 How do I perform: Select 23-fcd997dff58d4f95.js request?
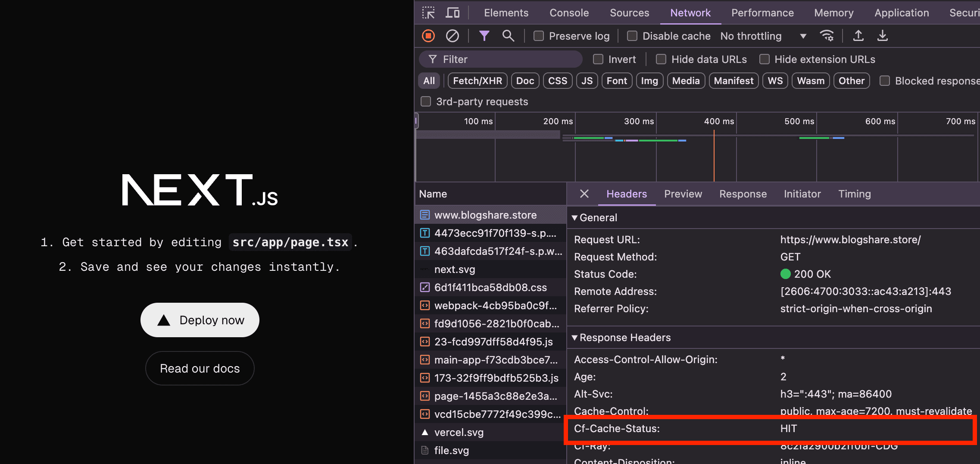point(490,342)
